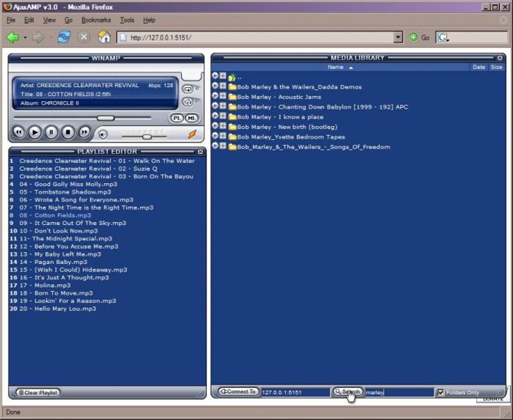Screen dimensions: 513x420
Task: Open the Help menu
Action: [x=149, y=20]
